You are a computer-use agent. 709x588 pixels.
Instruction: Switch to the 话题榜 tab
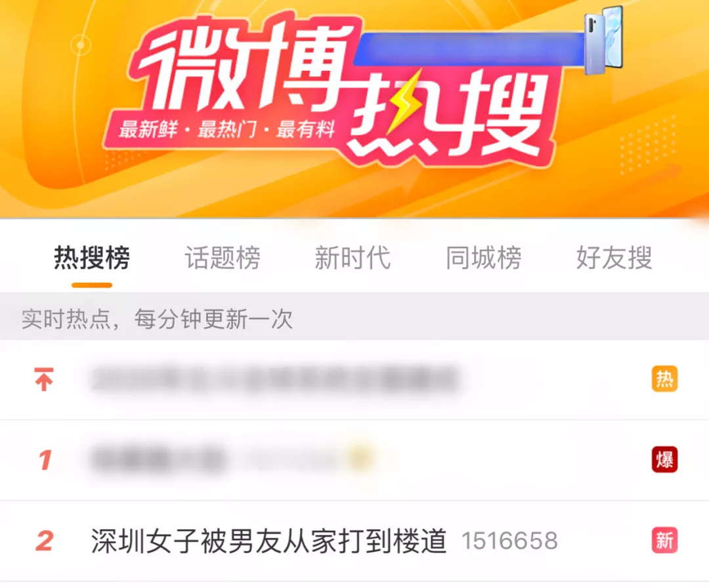223,258
